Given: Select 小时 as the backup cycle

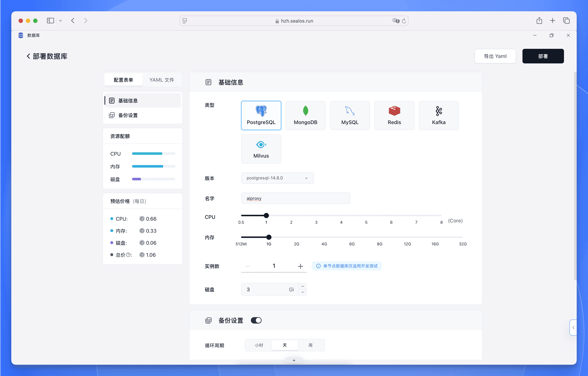Looking at the screenshot, I should click(259, 345).
